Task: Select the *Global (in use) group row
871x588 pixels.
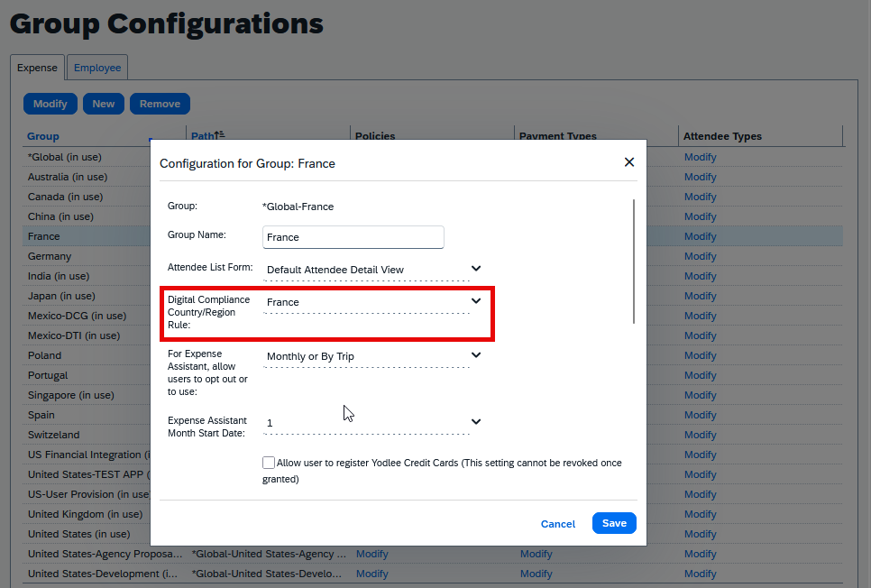Action: 64,157
